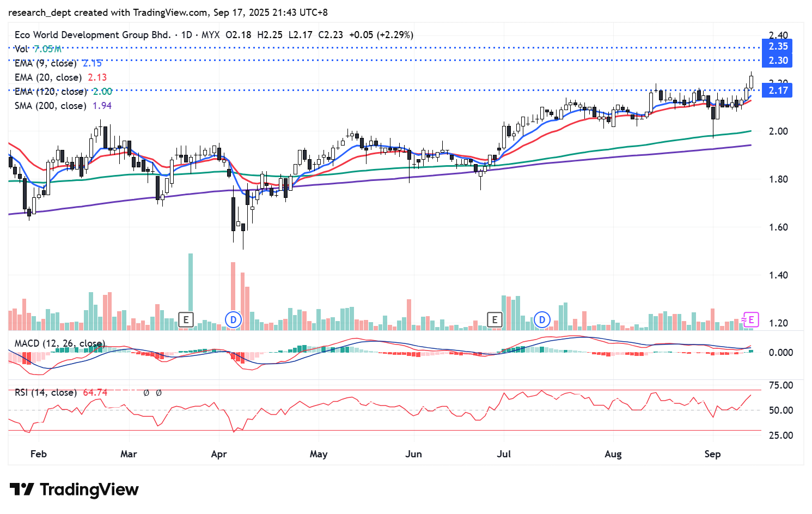Click the TradingView logo at the bottom
Screen dimensions: 812x514
(74, 489)
